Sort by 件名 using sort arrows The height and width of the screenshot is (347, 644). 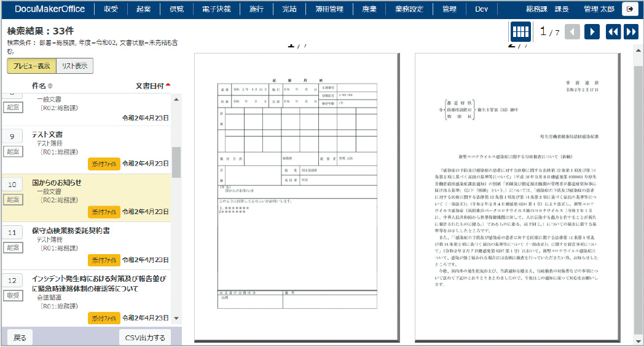click(50, 86)
